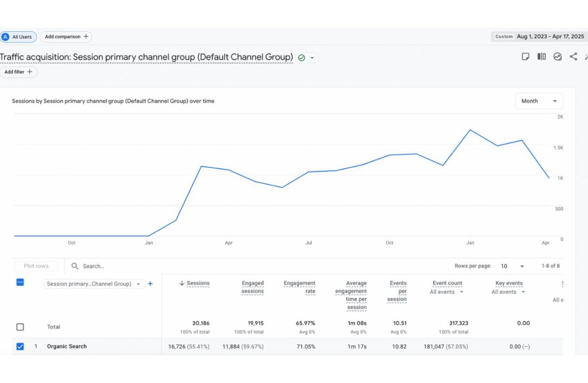Click the Add filter button
This screenshot has height=383, width=588.
19,72
